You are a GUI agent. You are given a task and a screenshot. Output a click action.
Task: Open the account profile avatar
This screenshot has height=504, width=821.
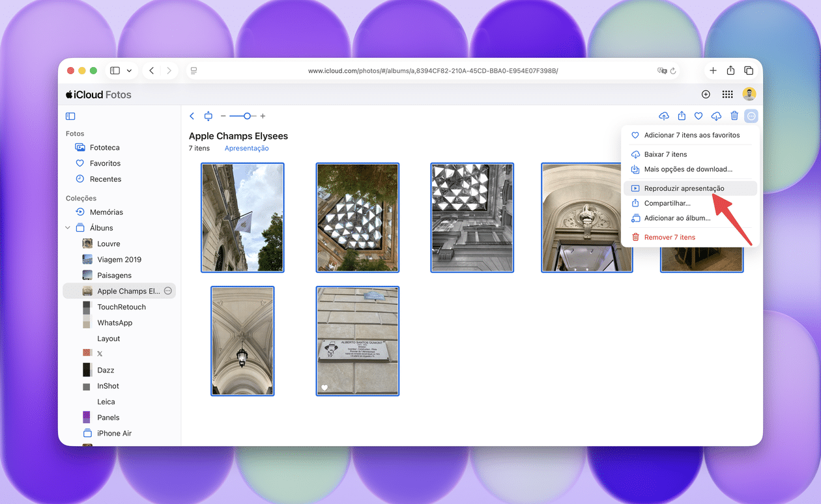pos(749,94)
